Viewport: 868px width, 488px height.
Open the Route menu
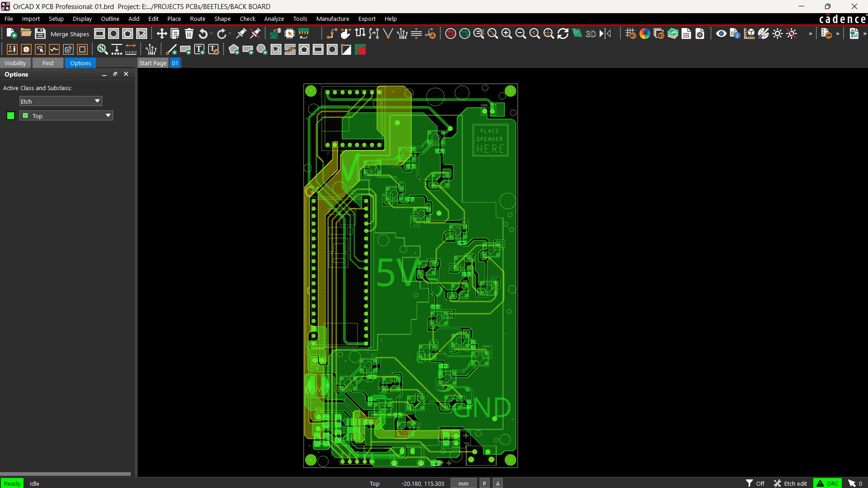pyautogui.click(x=197, y=19)
